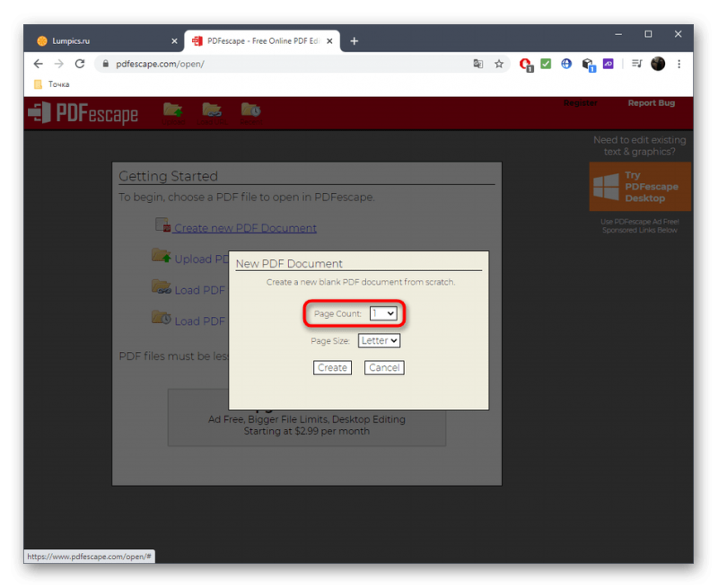Minimize the browser window
This screenshot has width=718, height=588.
(618, 34)
